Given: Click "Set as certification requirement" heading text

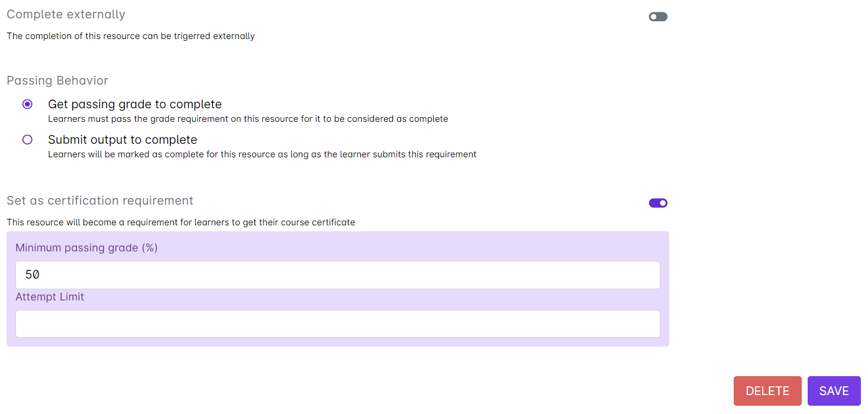Looking at the screenshot, I should tap(100, 200).
